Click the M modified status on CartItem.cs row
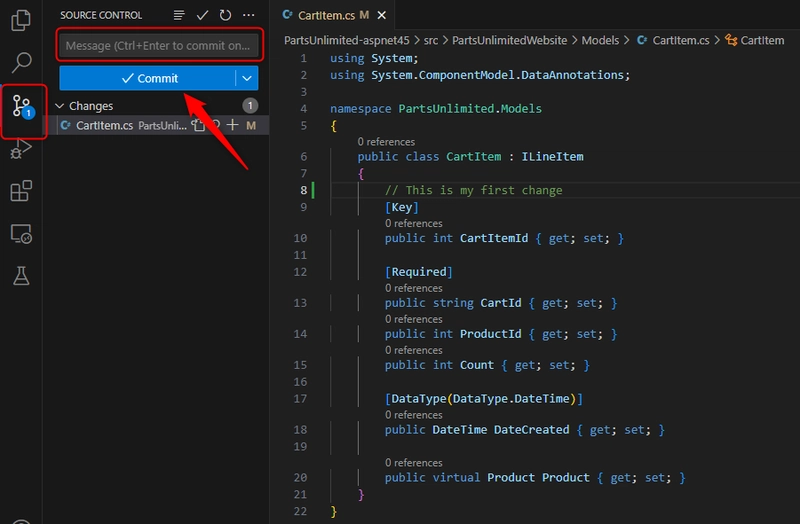 (x=251, y=126)
